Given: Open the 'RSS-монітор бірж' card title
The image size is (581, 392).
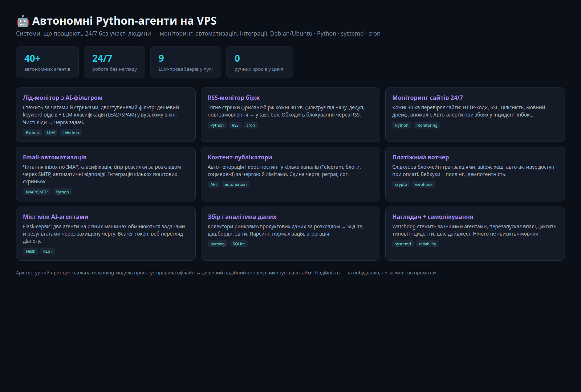Looking at the screenshot, I should (x=233, y=98).
